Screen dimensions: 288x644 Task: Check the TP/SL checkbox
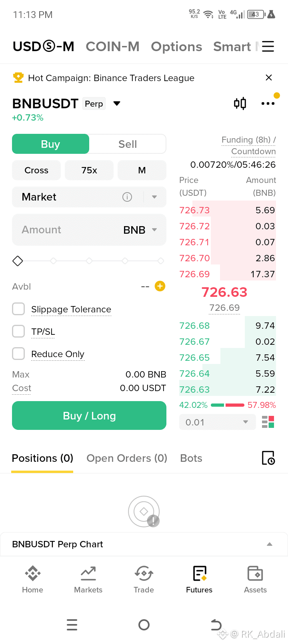tap(18, 331)
